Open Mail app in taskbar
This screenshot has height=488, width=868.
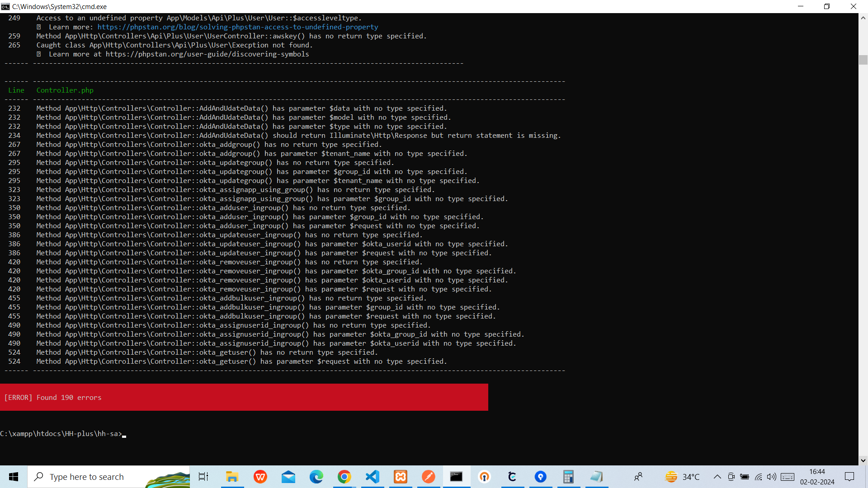pos(288,477)
